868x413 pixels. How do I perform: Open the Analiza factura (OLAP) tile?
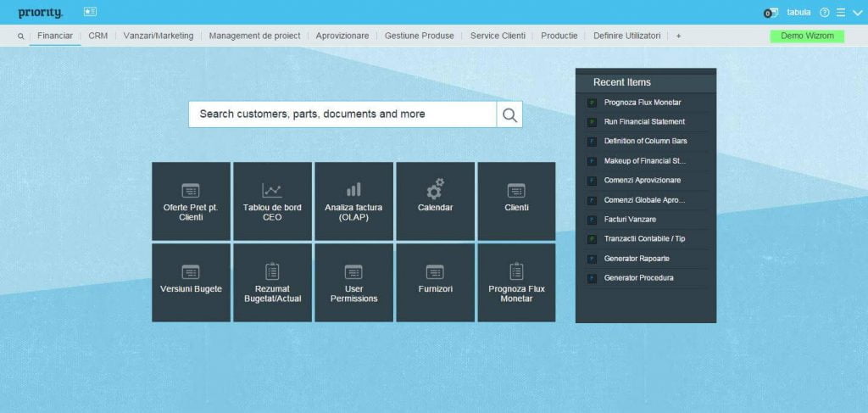coord(353,201)
